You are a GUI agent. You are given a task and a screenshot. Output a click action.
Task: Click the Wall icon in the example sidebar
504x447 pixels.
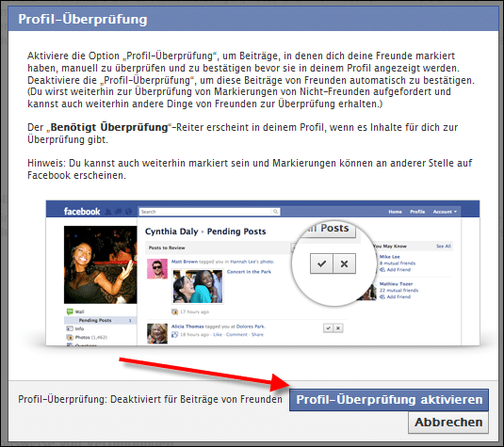pyautogui.click(x=70, y=311)
